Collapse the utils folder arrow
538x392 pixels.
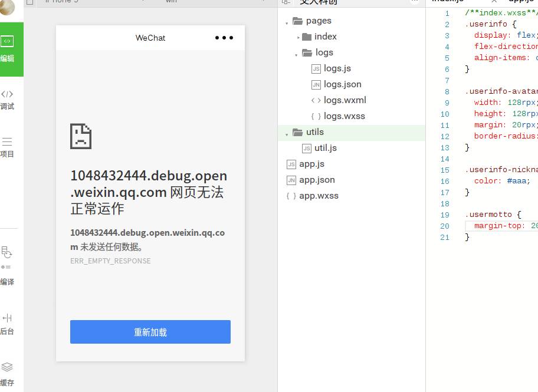point(287,134)
